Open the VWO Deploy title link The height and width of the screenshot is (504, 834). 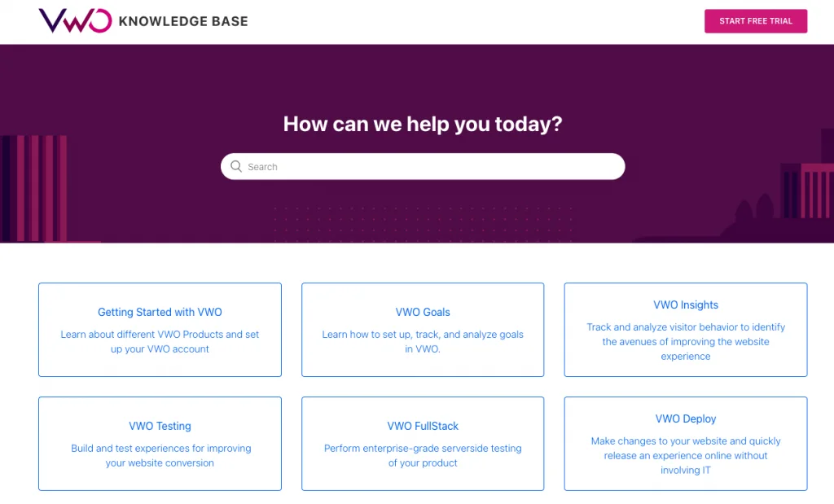click(x=686, y=419)
